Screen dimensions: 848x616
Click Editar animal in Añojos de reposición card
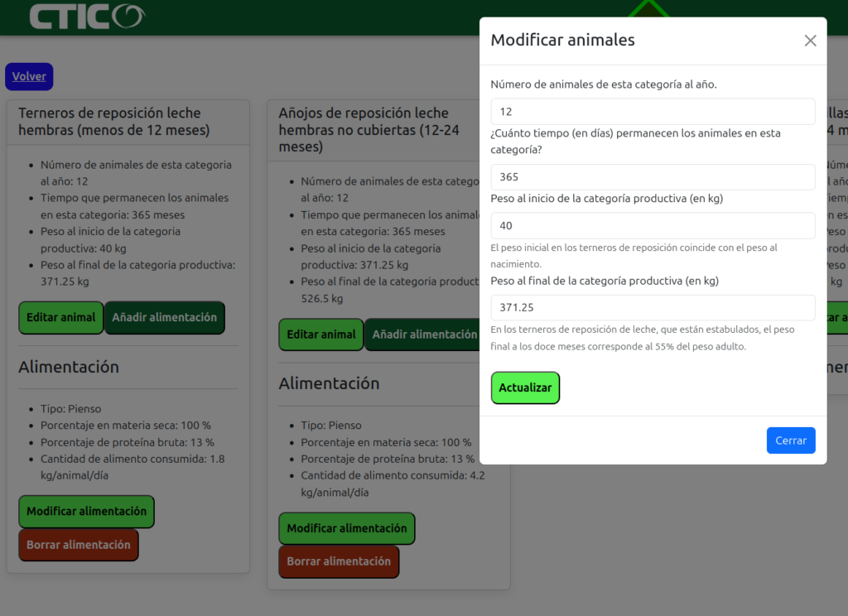click(321, 334)
